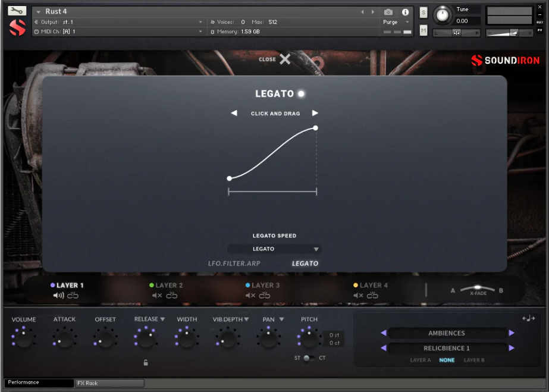Open the Legato Speed dropdown

pyautogui.click(x=274, y=249)
